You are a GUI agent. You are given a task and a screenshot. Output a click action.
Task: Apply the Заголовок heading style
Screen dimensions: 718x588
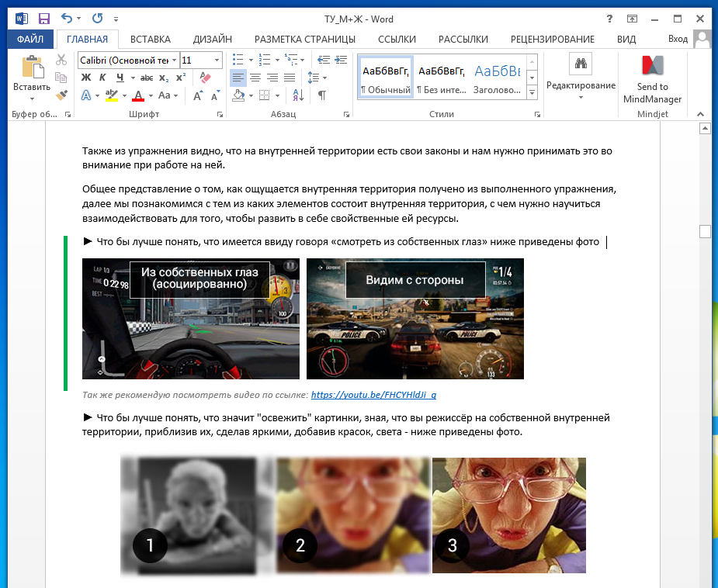[x=498, y=77]
